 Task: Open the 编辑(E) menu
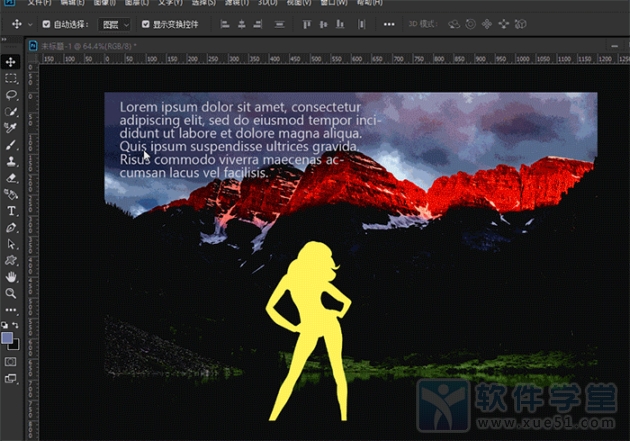pyautogui.click(x=72, y=2)
